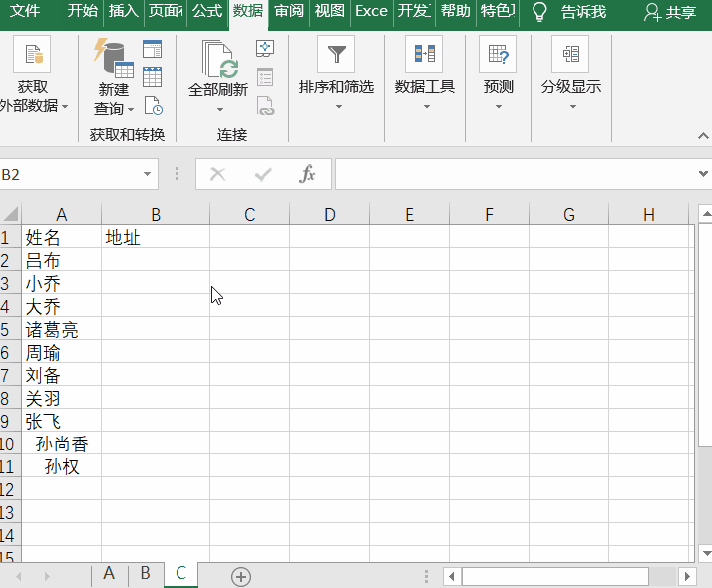Select cell containing 孙权

pos(61,466)
